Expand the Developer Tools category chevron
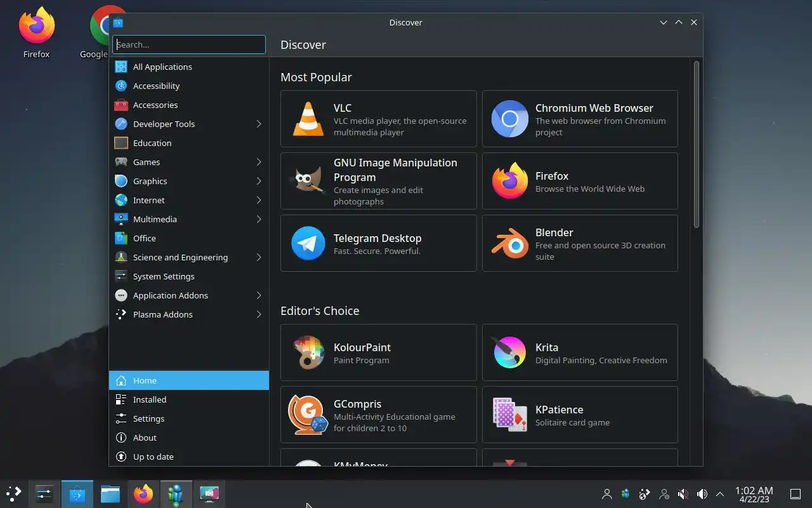 (259, 124)
